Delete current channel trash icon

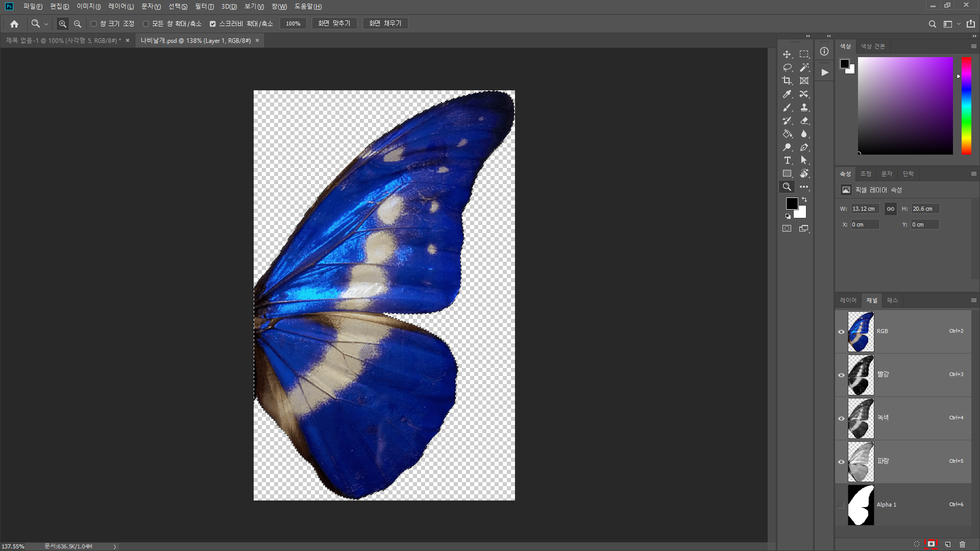point(962,544)
